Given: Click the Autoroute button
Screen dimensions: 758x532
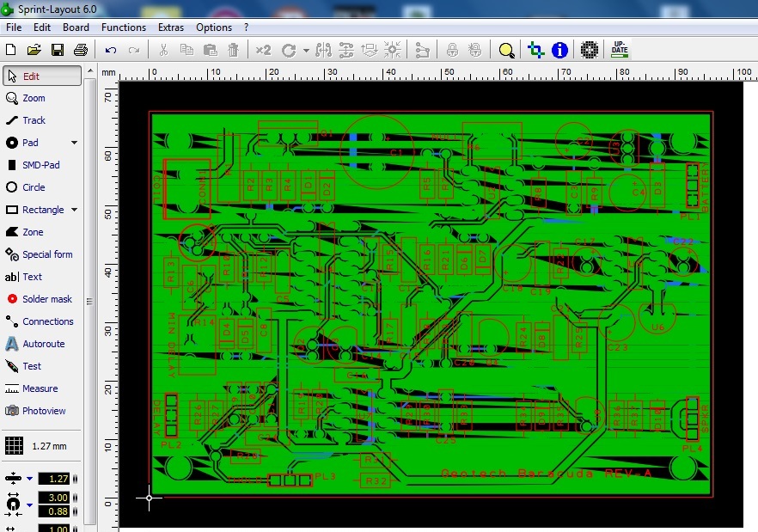Looking at the screenshot, I should click(x=43, y=344).
